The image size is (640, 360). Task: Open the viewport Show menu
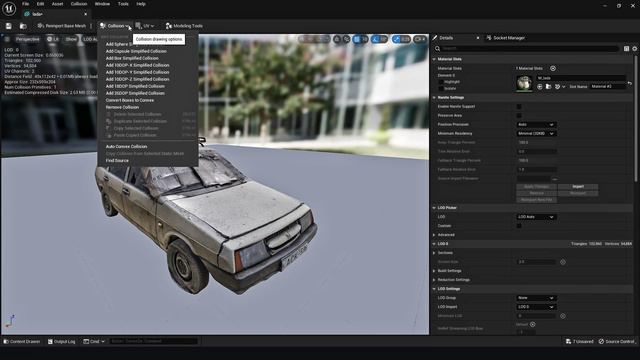pos(71,39)
